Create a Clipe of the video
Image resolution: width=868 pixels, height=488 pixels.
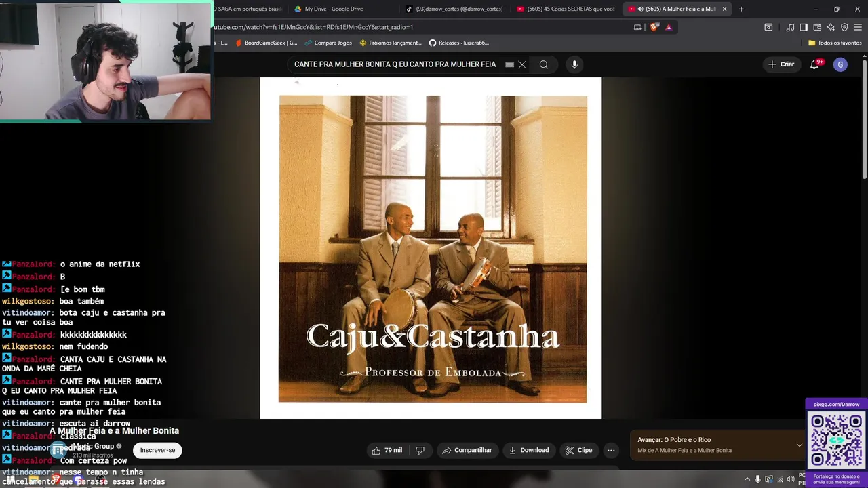579,450
